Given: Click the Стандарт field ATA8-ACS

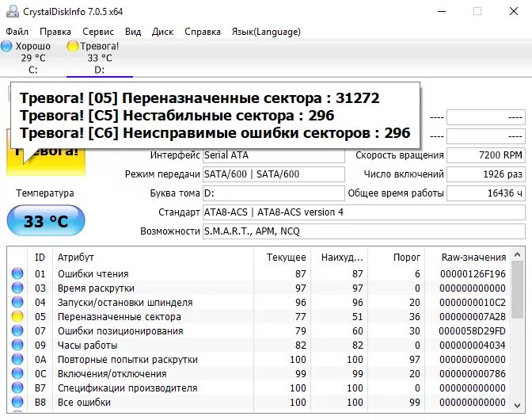Looking at the screenshot, I should click(364, 212).
